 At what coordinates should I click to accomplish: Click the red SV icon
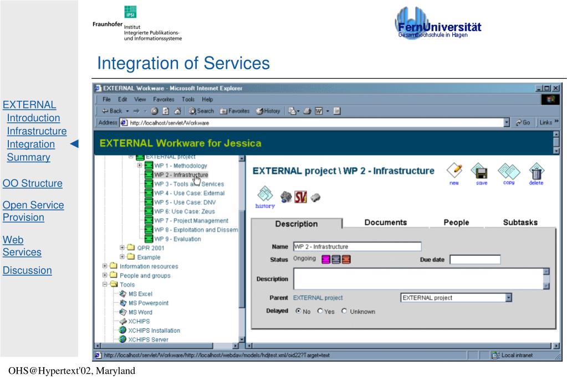tap(300, 197)
